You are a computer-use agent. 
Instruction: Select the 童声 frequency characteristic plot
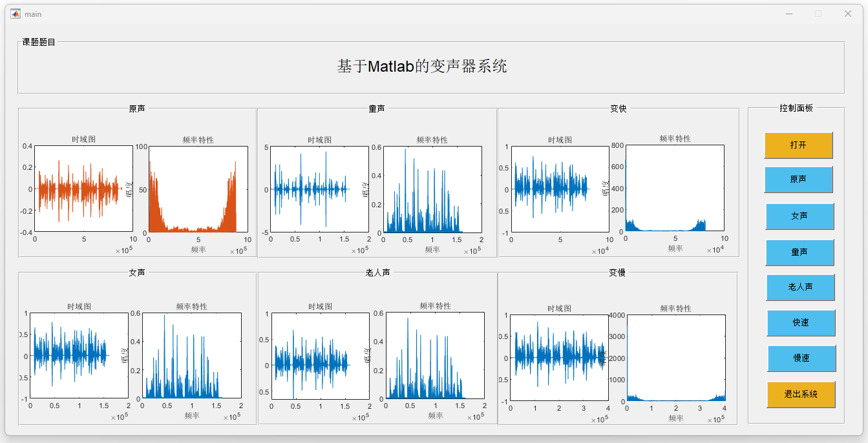pyautogui.click(x=432, y=190)
